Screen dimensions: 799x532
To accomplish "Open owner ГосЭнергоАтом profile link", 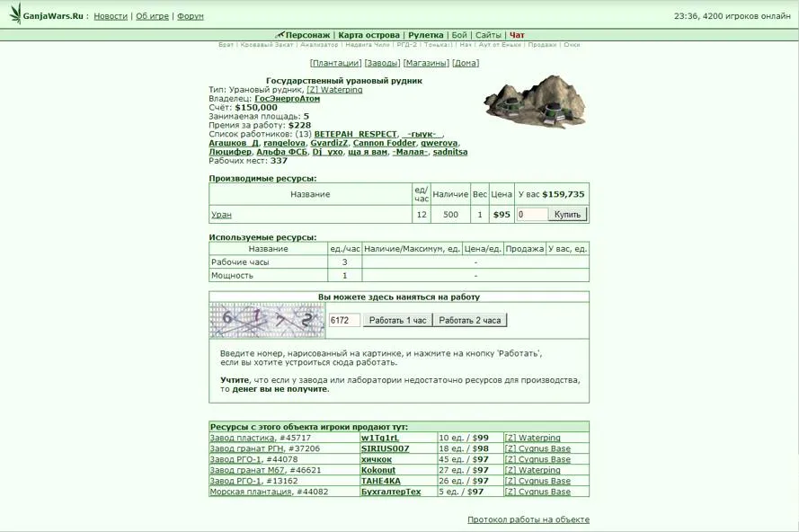I will 287,99.
